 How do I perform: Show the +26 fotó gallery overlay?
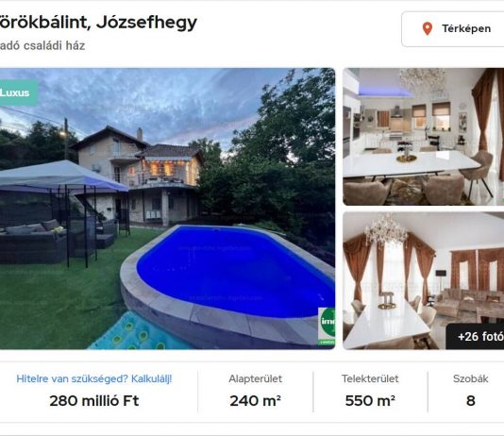coord(477,336)
